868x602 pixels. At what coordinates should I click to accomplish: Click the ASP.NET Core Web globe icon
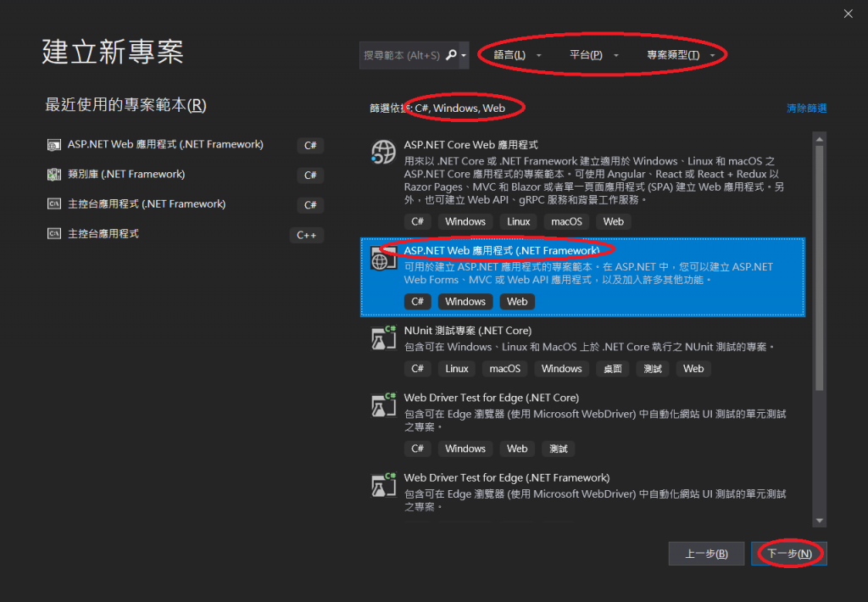point(383,152)
